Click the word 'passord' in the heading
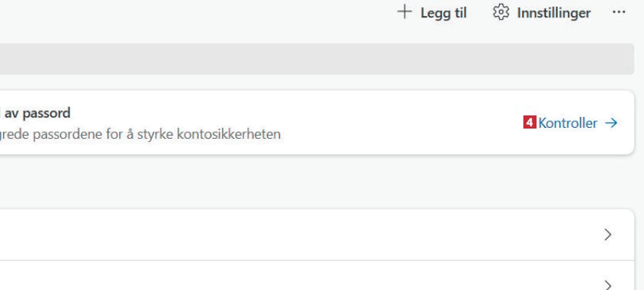The width and height of the screenshot is (644, 290). 46,113
